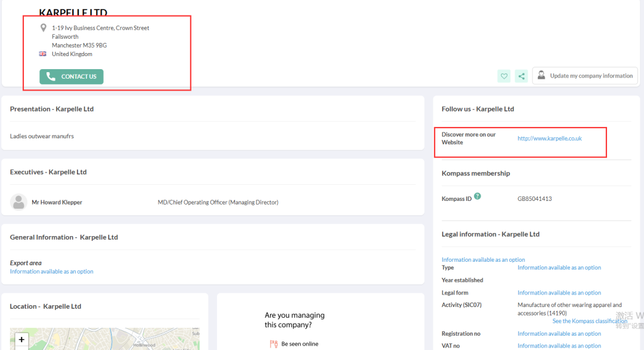The image size is (644, 350).
Task: Click the Be seen online icon
Action: tap(274, 344)
